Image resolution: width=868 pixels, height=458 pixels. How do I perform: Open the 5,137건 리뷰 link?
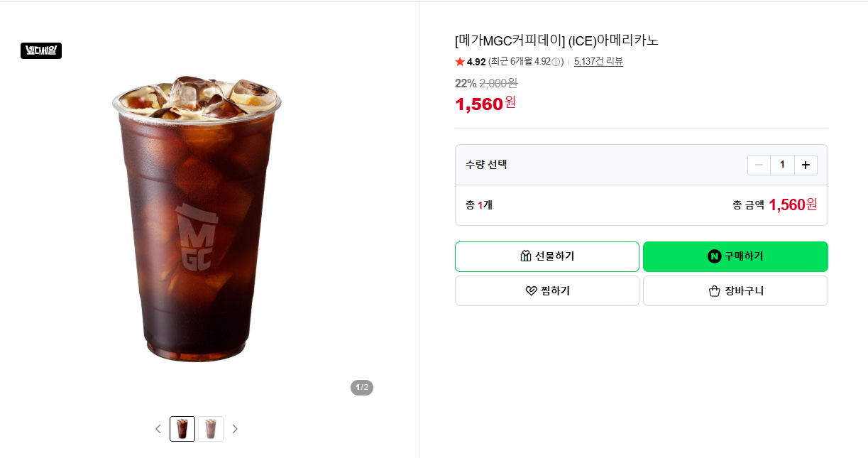(598, 62)
